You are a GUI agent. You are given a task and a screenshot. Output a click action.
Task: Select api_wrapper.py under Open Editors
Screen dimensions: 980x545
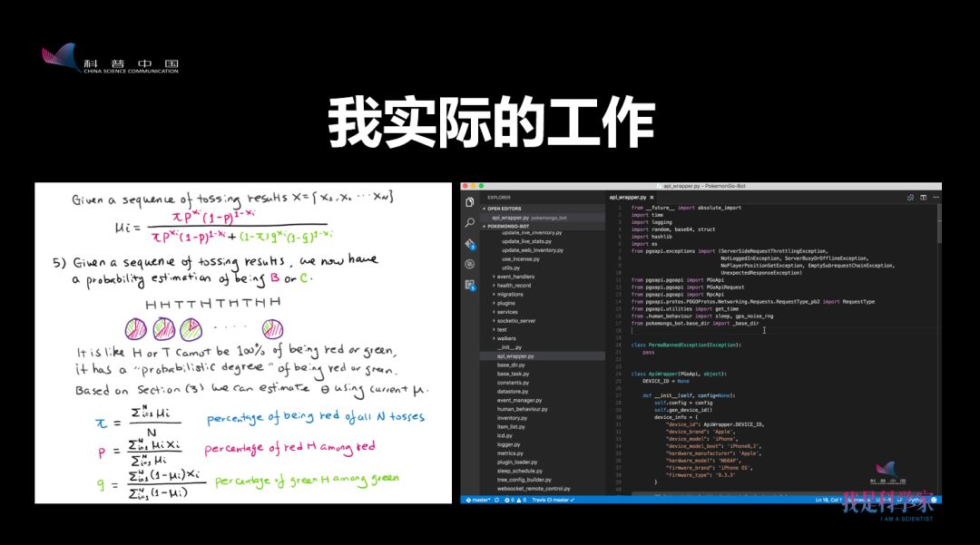(x=543, y=218)
